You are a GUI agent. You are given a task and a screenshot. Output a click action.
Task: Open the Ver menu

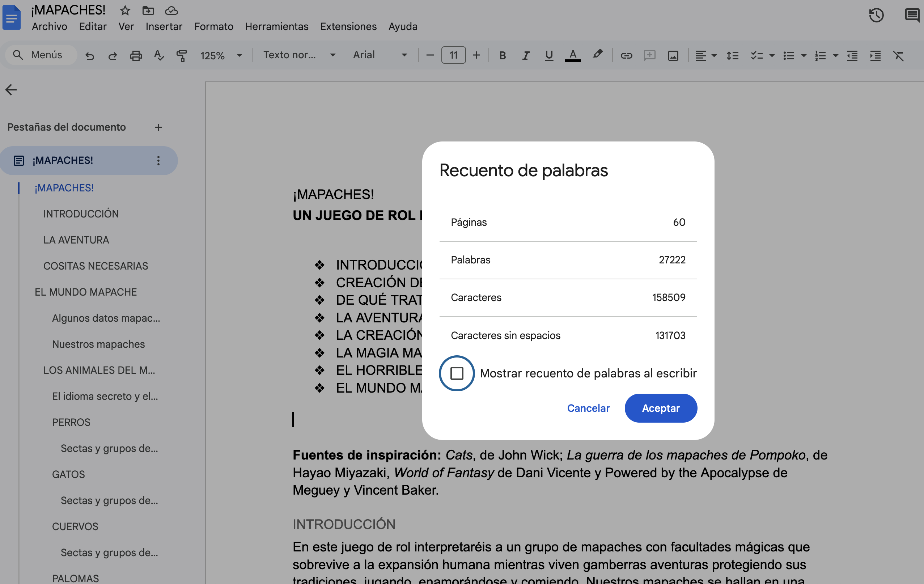tap(126, 26)
